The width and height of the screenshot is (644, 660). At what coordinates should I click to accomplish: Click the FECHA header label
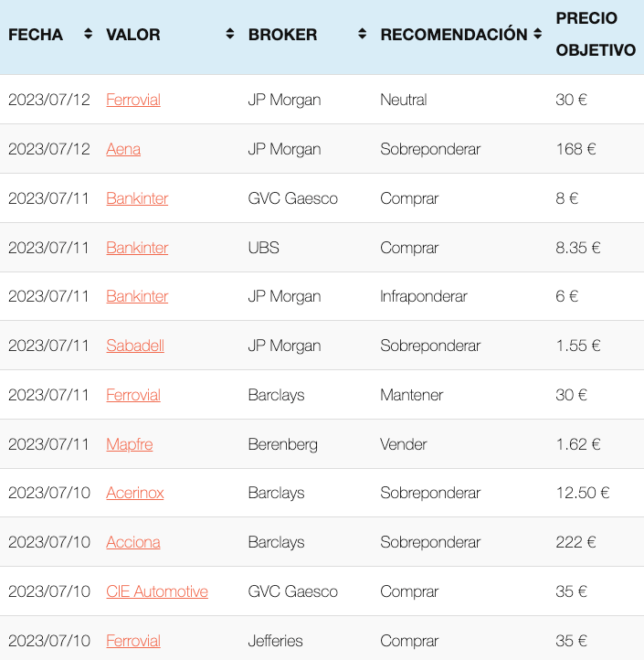tap(36, 35)
